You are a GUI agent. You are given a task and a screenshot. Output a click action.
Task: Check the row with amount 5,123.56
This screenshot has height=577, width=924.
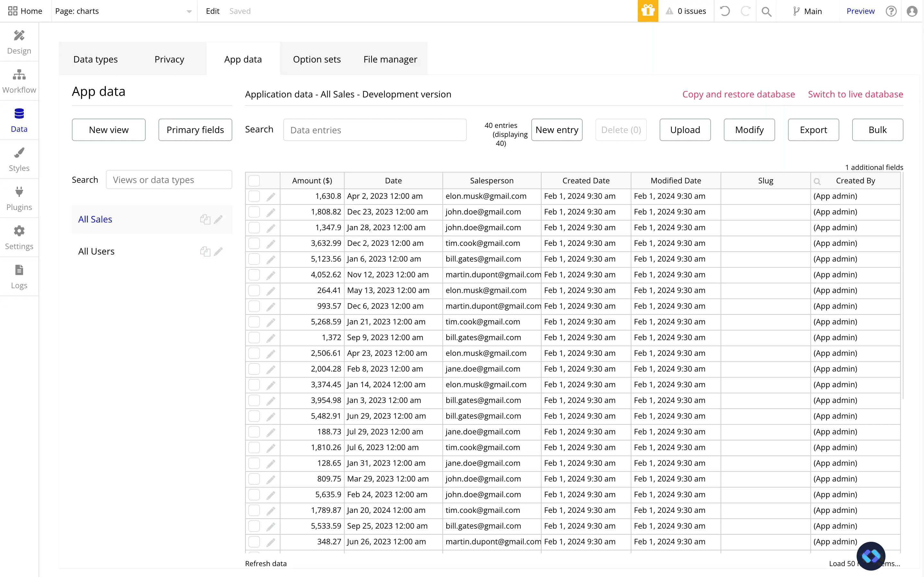[x=254, y=259]
